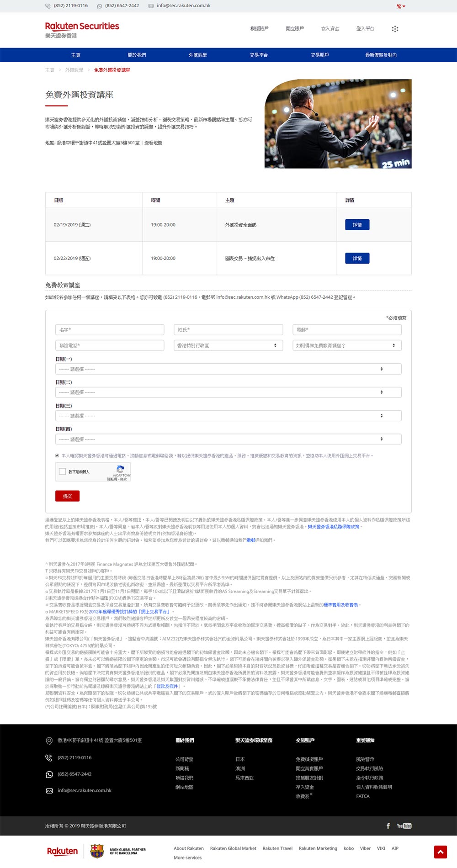
Task: Open the 香港特別行政區 region dropdown
Action: (x=228, y=345)
